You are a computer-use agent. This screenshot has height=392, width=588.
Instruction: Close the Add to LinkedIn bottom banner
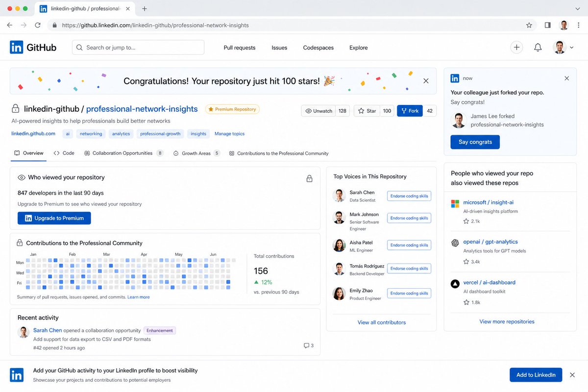pyautogui.click(x=572, y=375)
